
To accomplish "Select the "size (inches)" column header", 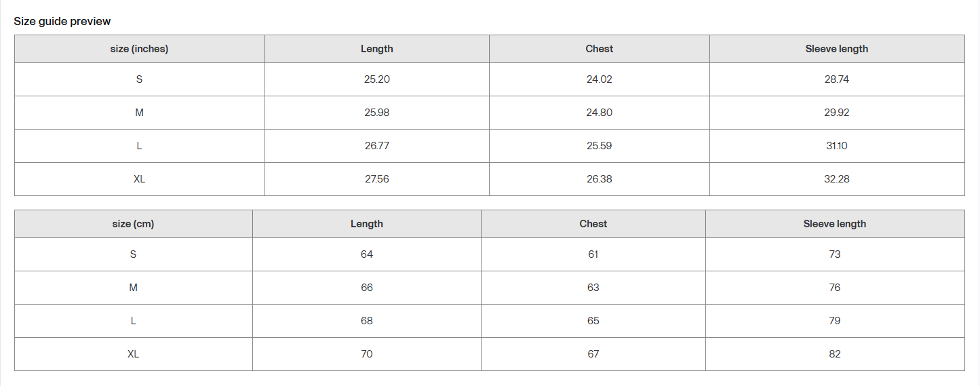I will 139,49.
